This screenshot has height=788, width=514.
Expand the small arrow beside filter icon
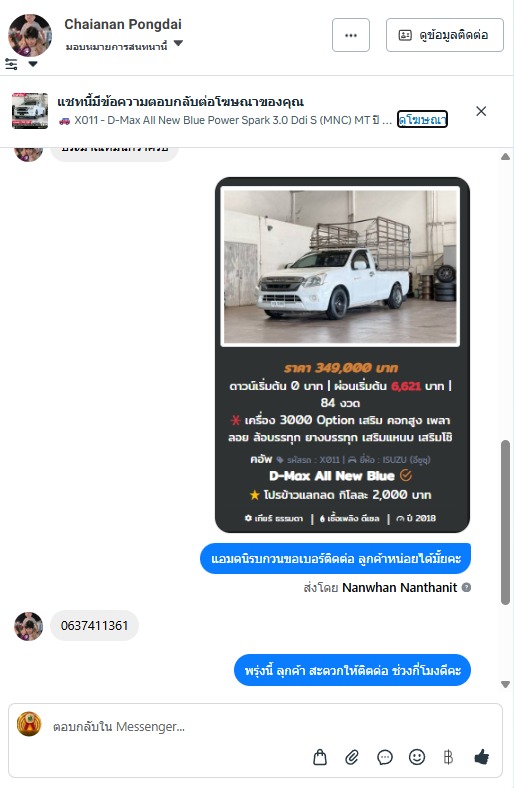[x=33, y=64]
